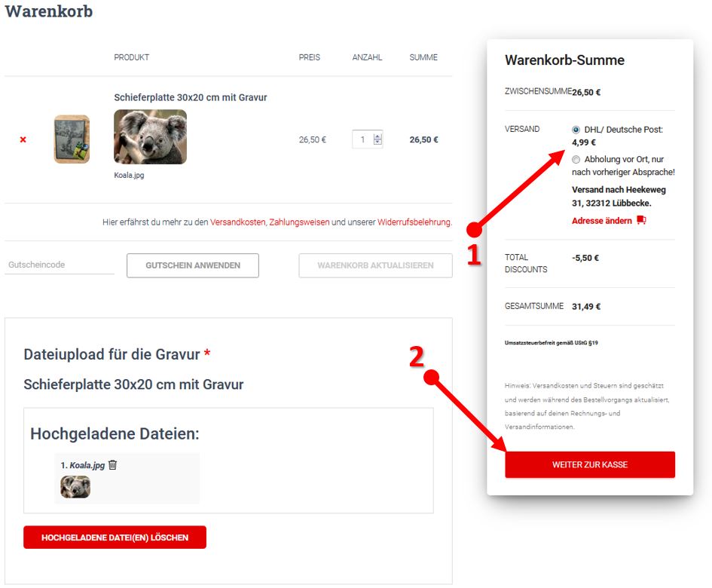The height and width of the screenshot is (588, 712).
Task: Open the small koala thumbnail under uploaded files
Action: click(75, 487)
